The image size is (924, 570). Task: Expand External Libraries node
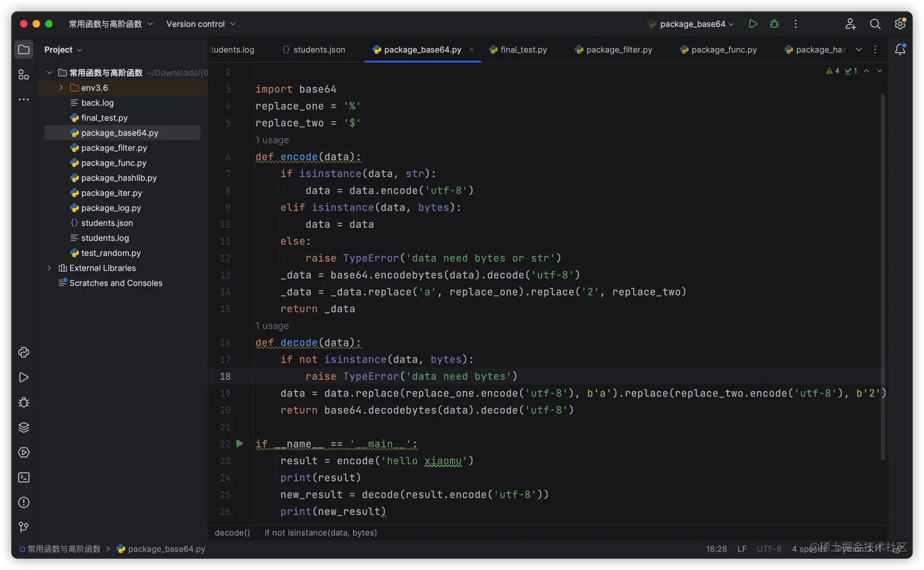(50, 268)
